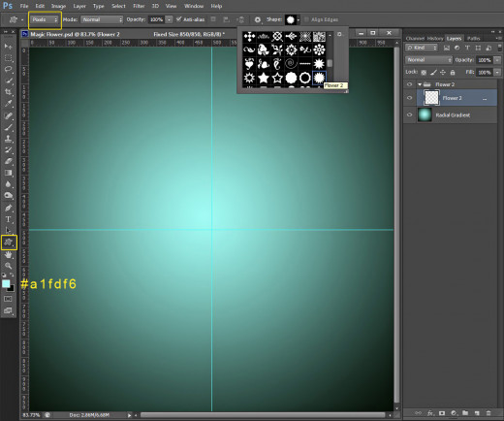Add a layer style via fx icon
The width and height of the screenshot is (504, 421).
pos(430,413)
